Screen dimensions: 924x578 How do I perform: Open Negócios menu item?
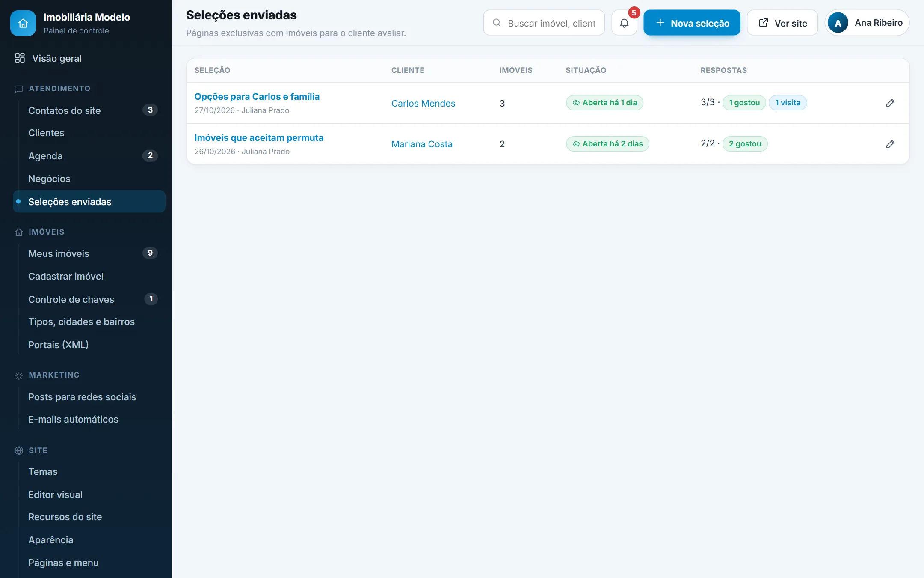click(x=89, y=179)
